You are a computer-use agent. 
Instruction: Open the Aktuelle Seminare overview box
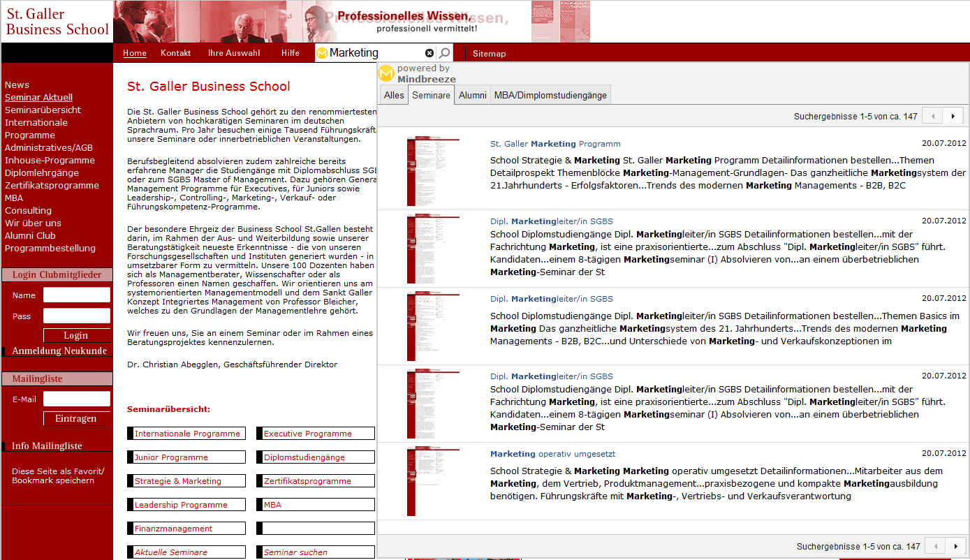186,552
